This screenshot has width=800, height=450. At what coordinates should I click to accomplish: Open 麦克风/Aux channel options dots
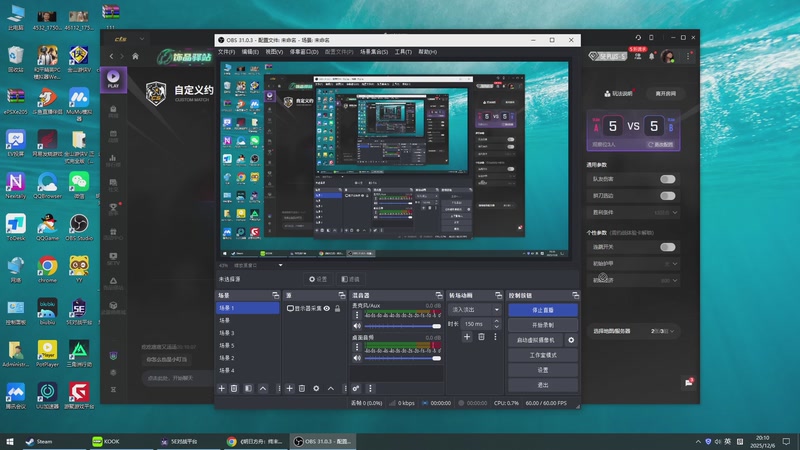click(x=357, y=315)
